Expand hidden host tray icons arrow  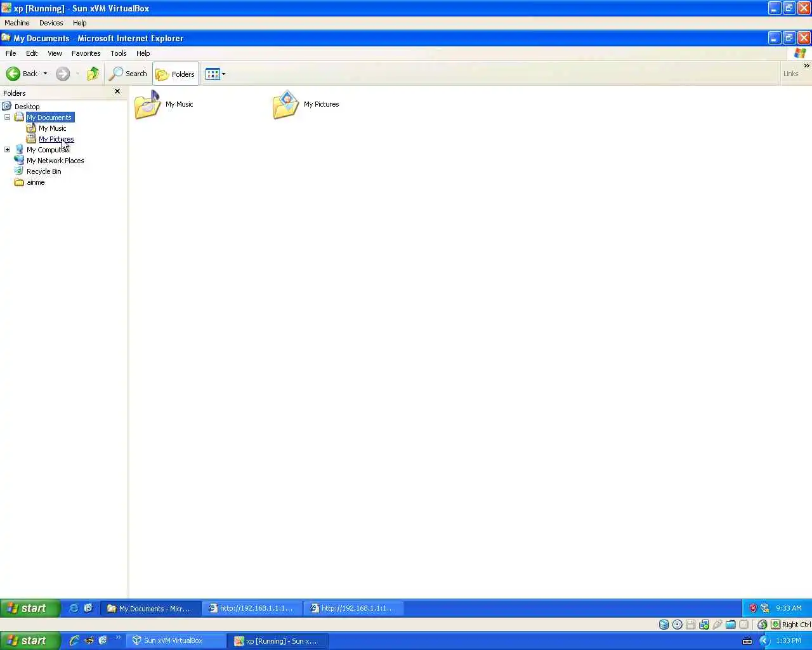click(x=764, y=640)
